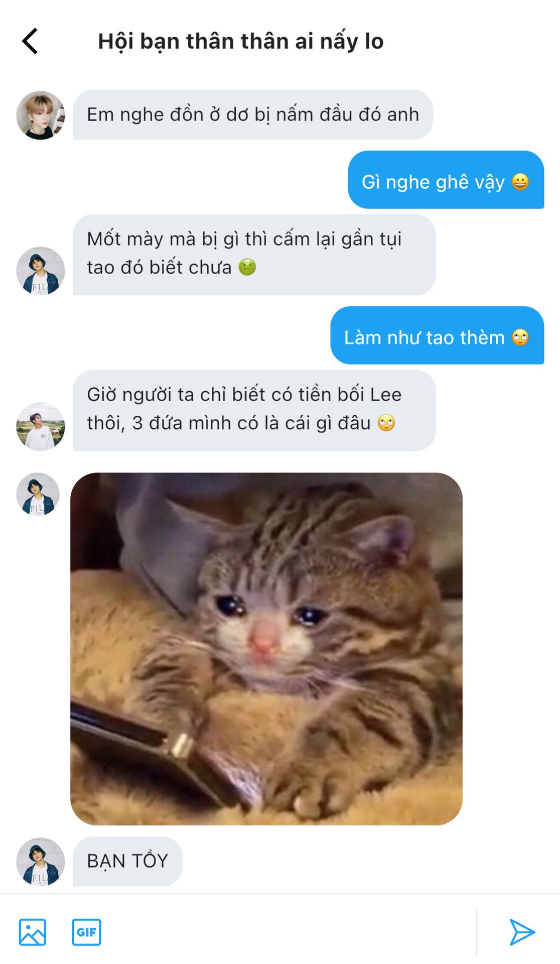Open the crying cat image
This screenshot has width=560, height=964.
(266, 649)
